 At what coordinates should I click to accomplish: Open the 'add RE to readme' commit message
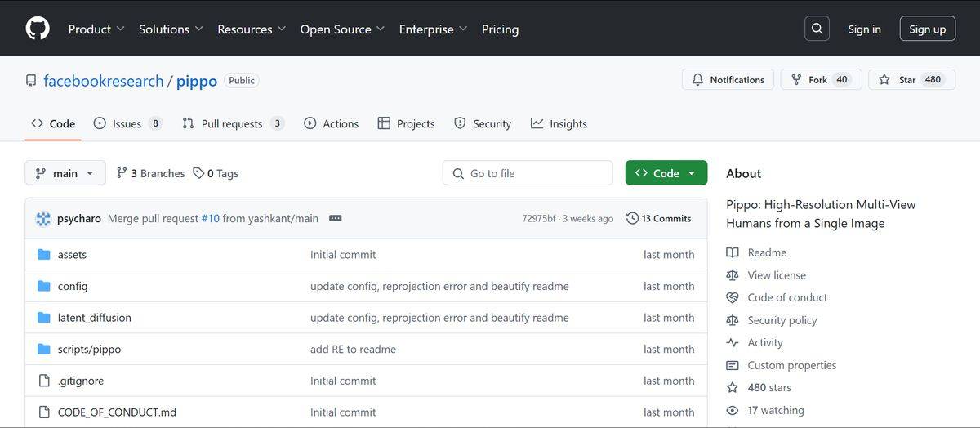point(353,349)
